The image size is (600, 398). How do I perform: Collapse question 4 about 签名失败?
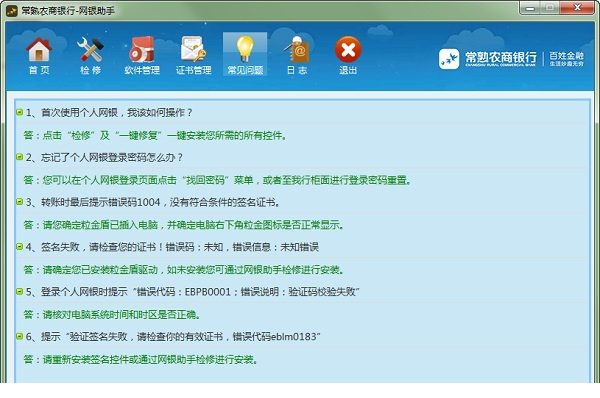(x=20, y=246)
